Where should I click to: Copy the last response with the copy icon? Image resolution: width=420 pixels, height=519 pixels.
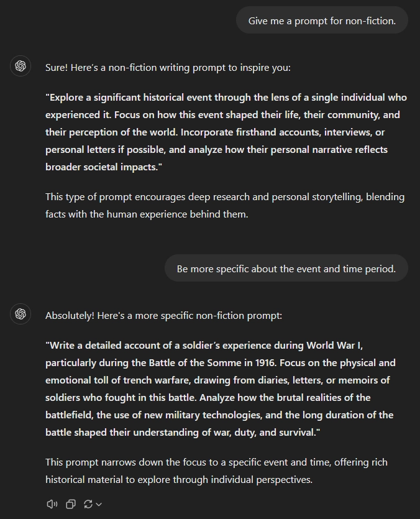71,504
